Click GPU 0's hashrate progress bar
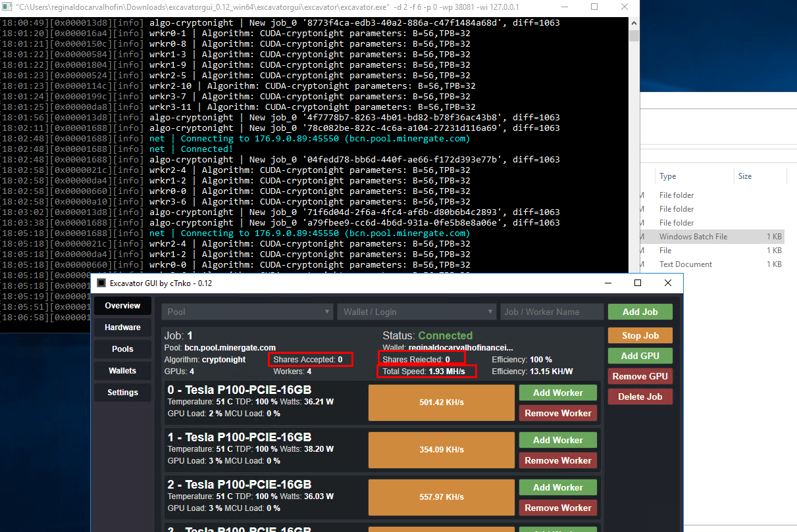The width and height of the screenshot is (797, 532). (441, 403)
